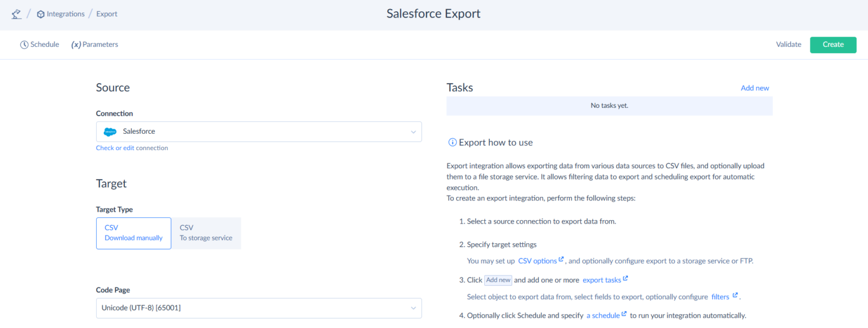Click the Salesforce Export title to rename
This screenshot has height=328, width=868.
433,14
